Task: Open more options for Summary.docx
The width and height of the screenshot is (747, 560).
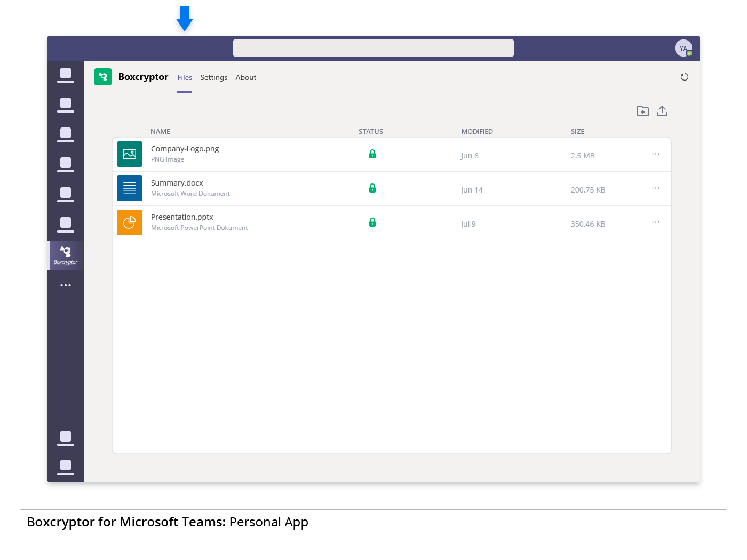Action: (x=656, y=188)
